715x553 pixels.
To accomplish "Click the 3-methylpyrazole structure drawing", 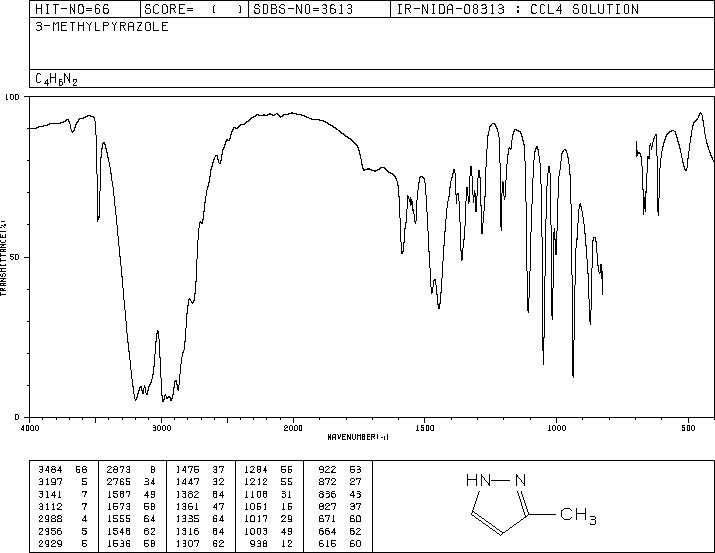I will click(x=531, y=504).
